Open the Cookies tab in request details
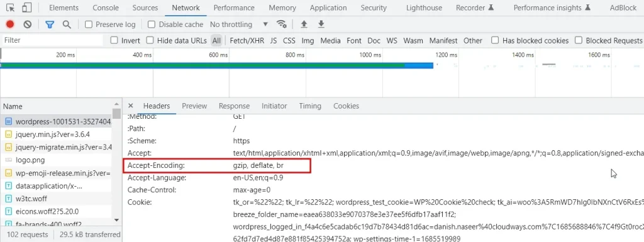Screen dimensions: 644x242 (347, 106)
